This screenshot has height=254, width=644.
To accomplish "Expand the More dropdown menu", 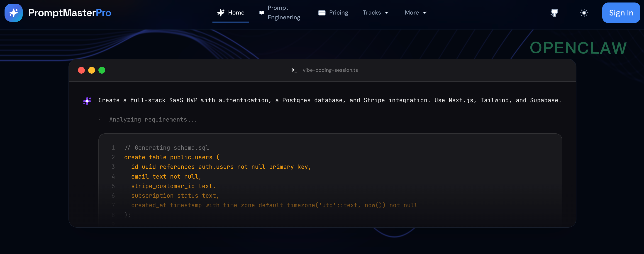I will tap(412, 13).
